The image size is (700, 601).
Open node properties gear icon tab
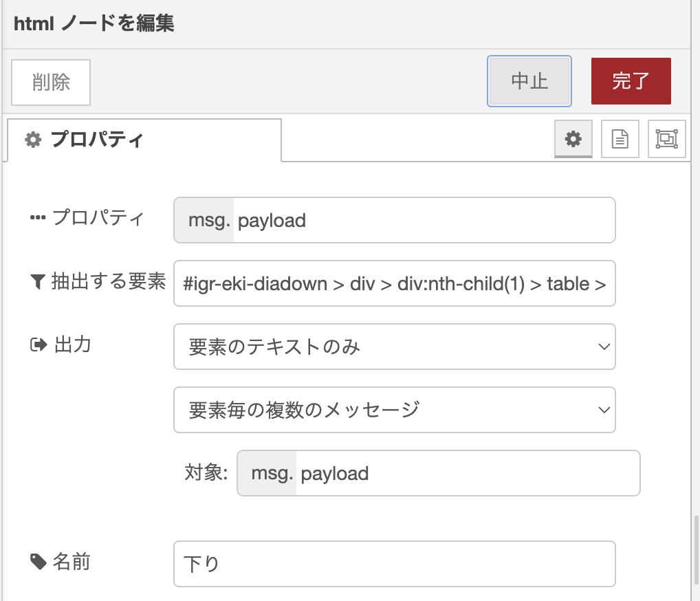[573, 139]
